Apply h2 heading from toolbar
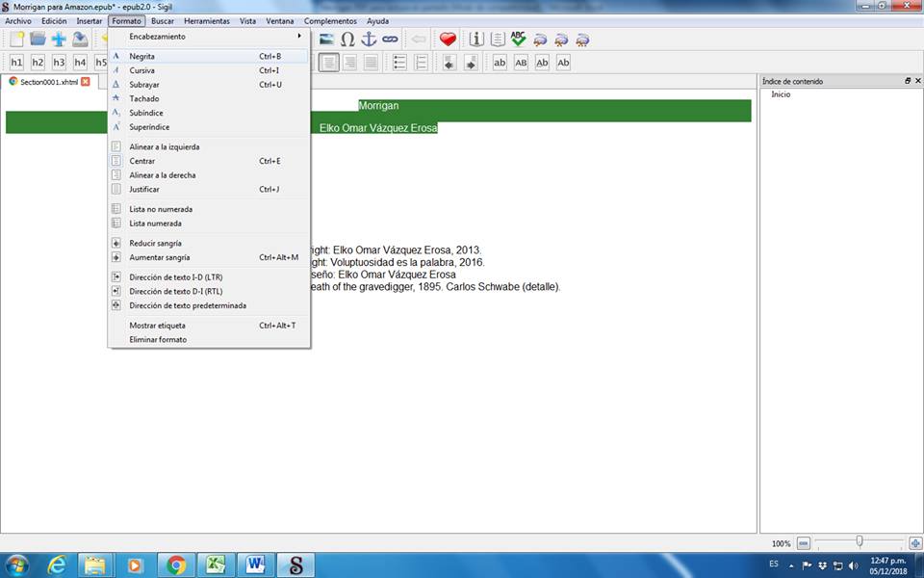Viewport: 924px width, 578px height. click(x=38, y=63)
